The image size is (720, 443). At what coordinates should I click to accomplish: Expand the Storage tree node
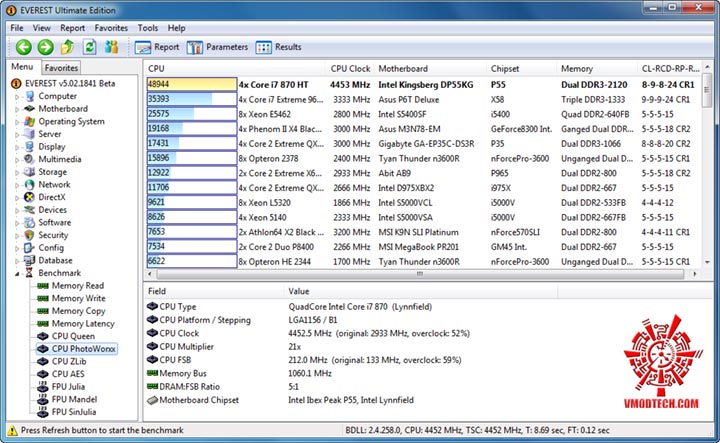tap(17, 173)
